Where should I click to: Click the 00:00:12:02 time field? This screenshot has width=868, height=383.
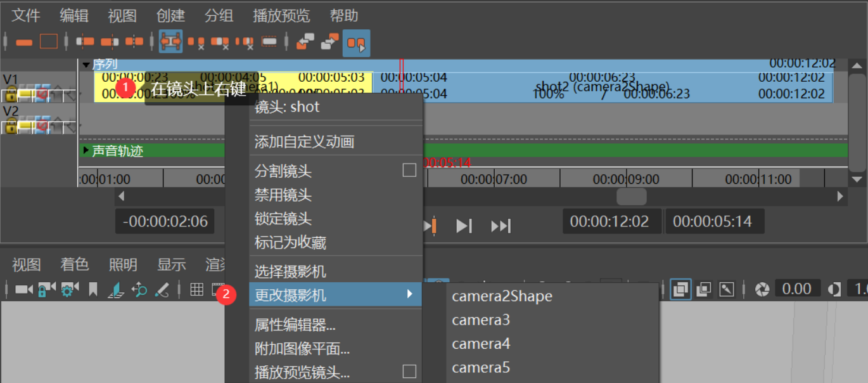[611, 220]
